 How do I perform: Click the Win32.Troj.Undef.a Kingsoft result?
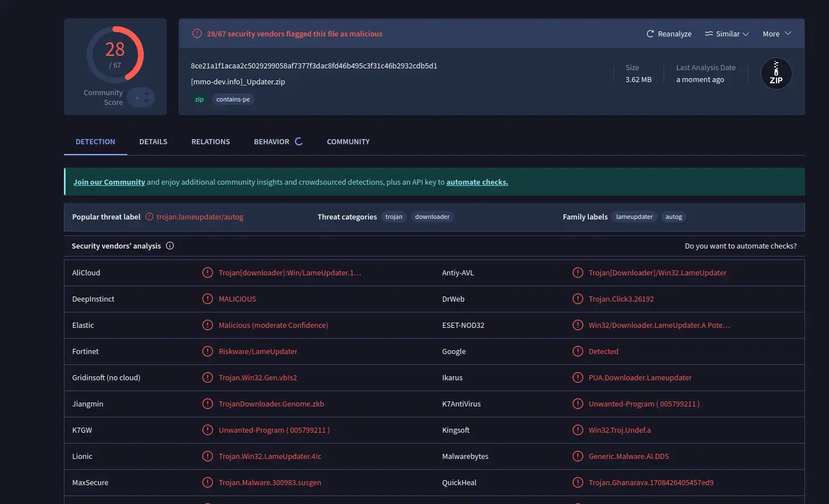[620, 430]
